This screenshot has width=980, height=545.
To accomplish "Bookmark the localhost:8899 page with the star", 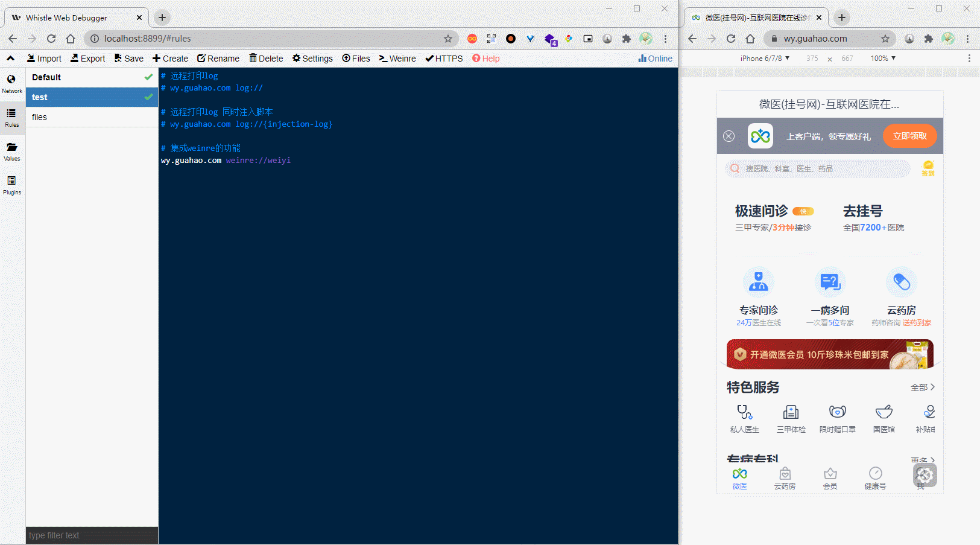I will (448, 39).
